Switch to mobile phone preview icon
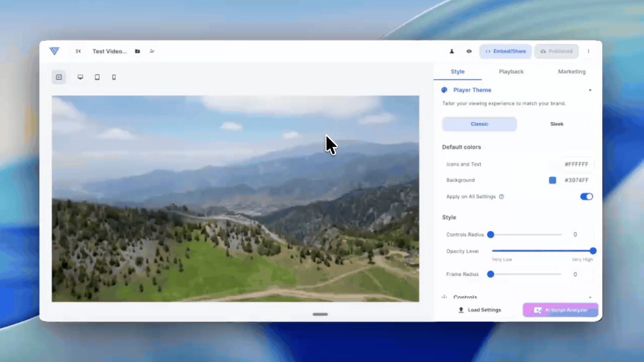The height and width of the screenshot is (362, 644). 114,77
